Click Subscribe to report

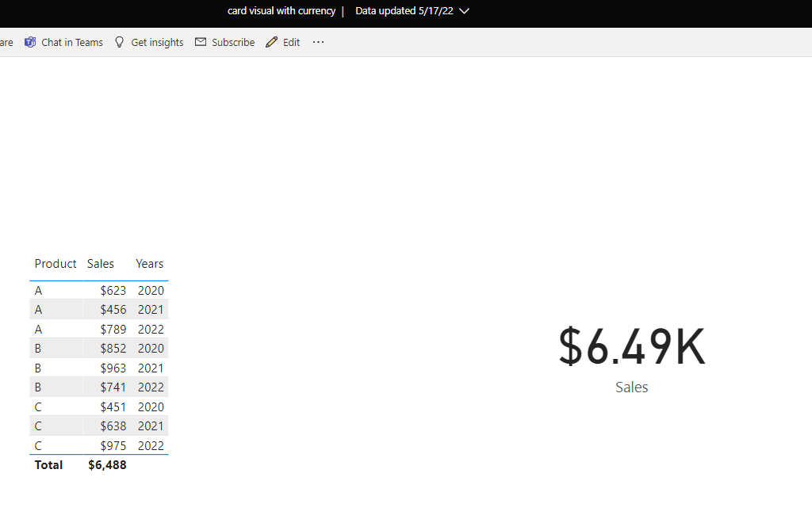pyautogui.click(x=233, y=43)
